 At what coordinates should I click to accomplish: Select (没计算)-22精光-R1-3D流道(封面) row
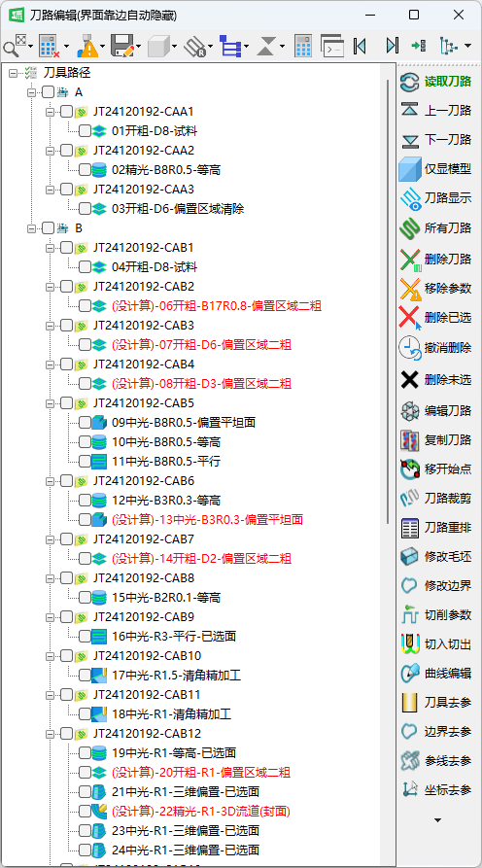coord(201,811)
